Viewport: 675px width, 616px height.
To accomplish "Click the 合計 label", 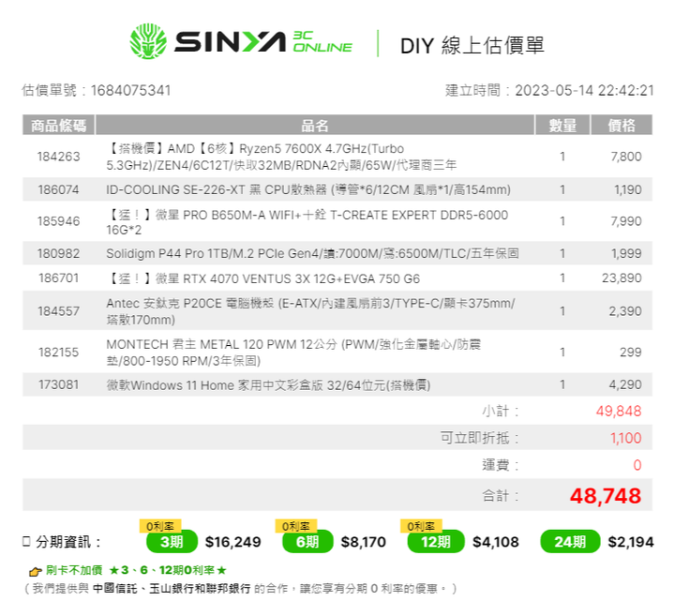I will pyautogui.click(x=501, y=496).
